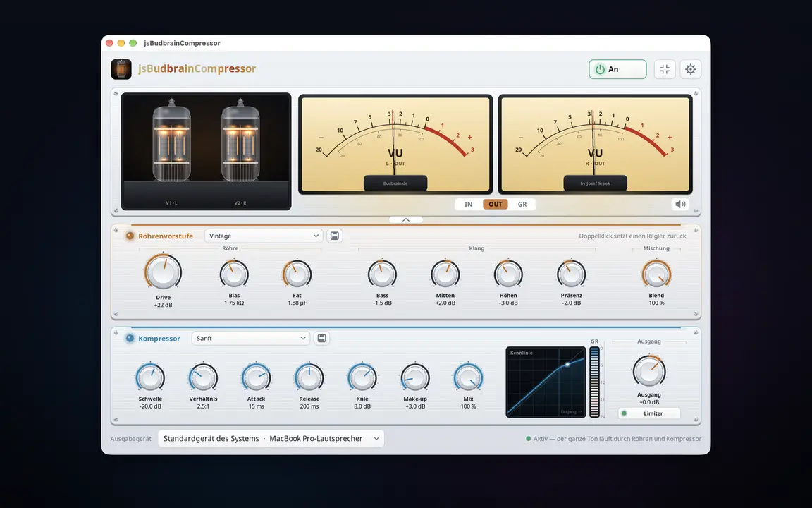Click the jsBudbrainCompressor tube app logo

tap(121, 69)
